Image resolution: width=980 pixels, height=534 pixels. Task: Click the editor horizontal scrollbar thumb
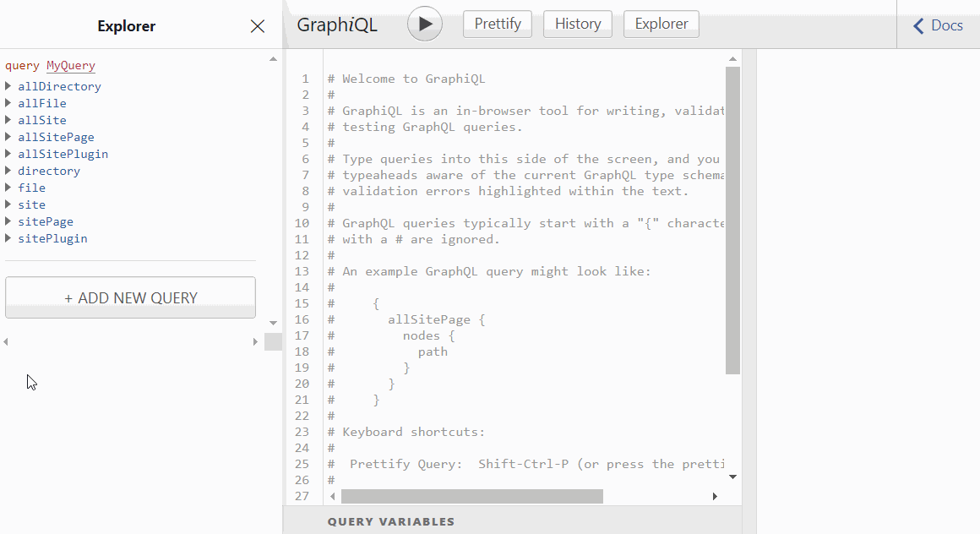click(472, 497)
